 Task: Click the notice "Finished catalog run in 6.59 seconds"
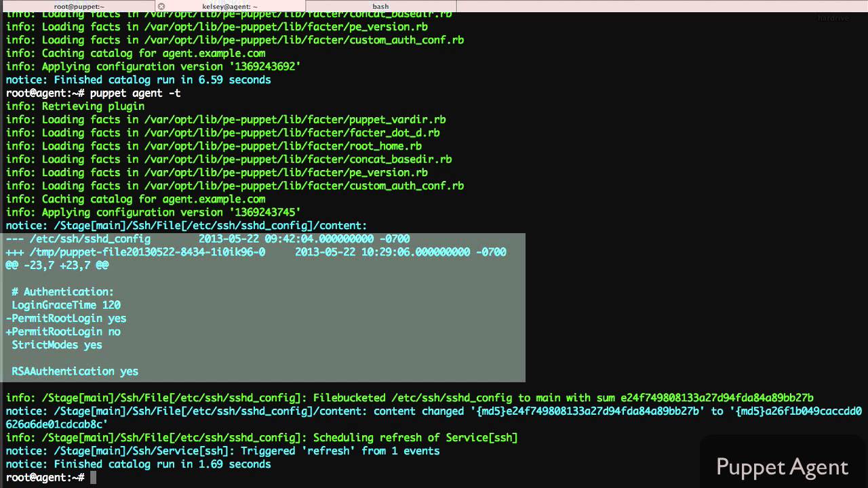pos(138,80)
